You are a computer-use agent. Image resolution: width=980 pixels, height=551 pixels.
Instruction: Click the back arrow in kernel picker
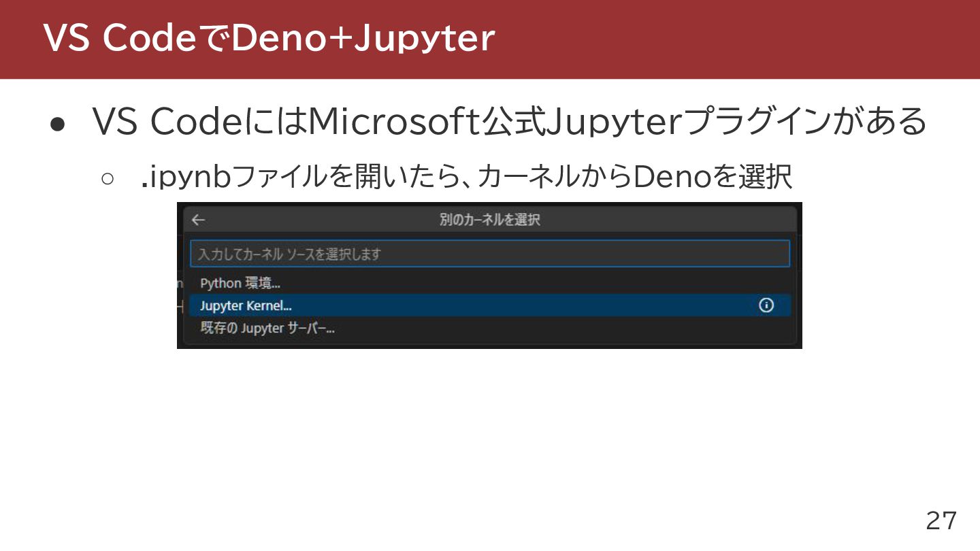pyautogui.click(x=198, y=220)
